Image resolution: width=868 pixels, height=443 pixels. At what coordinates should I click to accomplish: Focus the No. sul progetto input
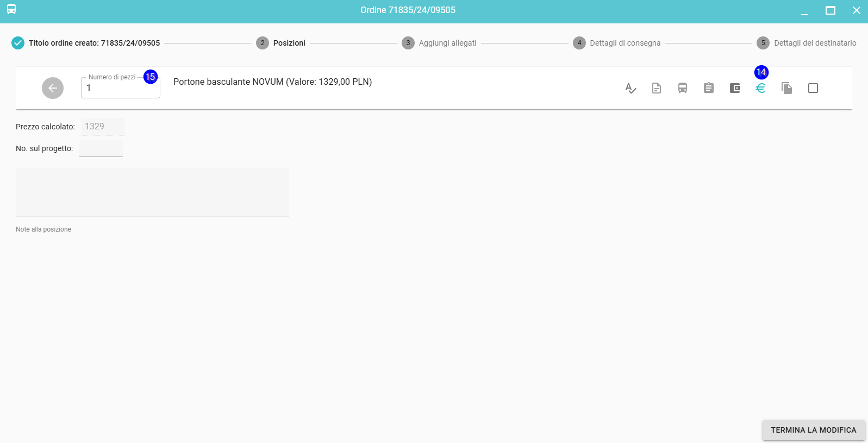(101, 148)
